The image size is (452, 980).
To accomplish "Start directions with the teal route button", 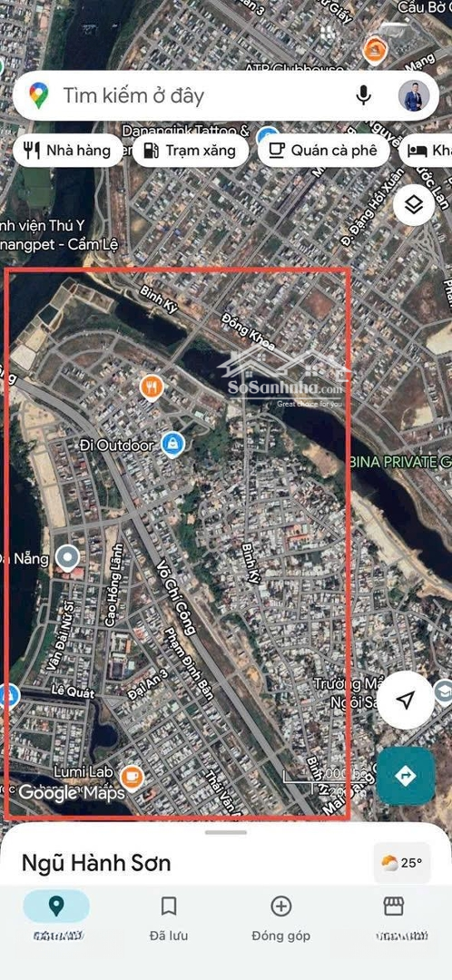I will tap(406, 776).
